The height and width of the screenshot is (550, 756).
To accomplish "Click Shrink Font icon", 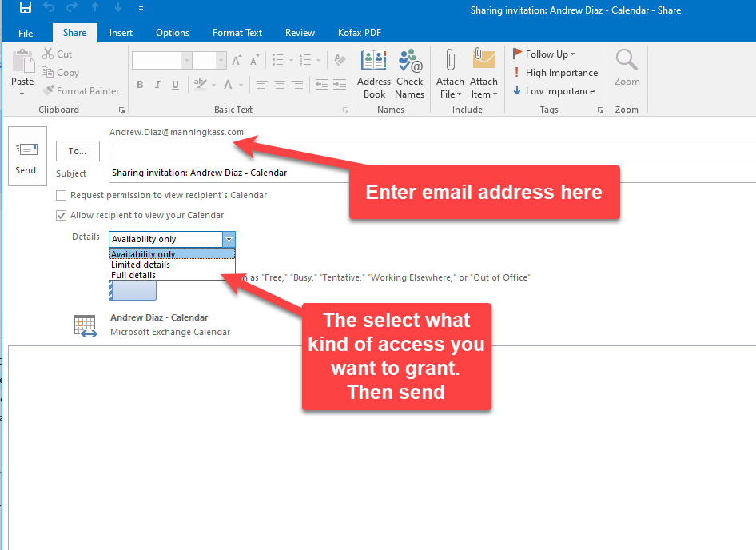I will 255,60.
